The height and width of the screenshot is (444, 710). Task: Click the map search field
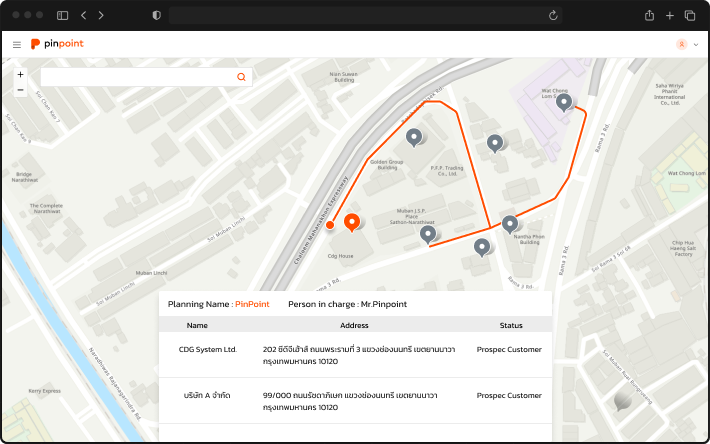[146, 77]
